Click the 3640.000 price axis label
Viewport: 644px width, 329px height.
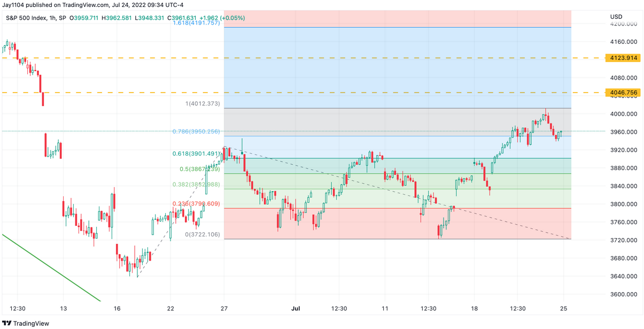pos(624,277)
